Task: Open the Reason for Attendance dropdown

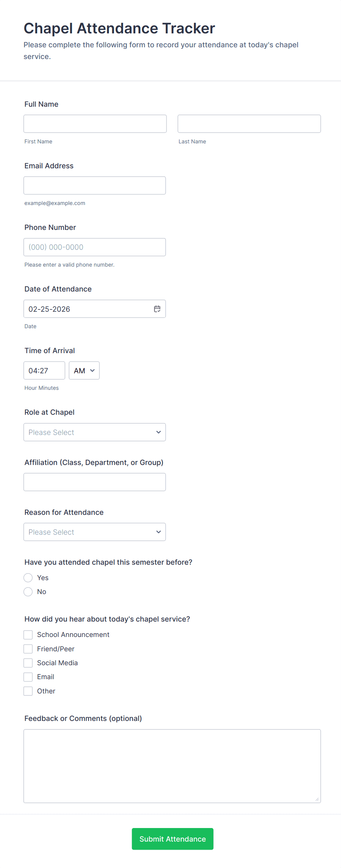Action: [95, 532]
